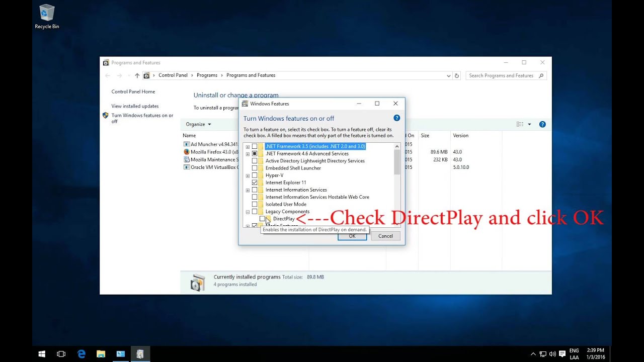Viewport: 644px width, 362px height.
Task: Open the view options dropdown arrow
Action: tap(529, 124)
